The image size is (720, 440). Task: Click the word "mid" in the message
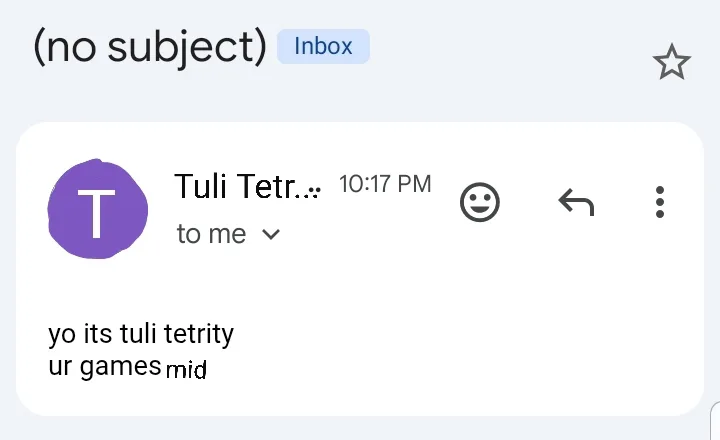pyautogui.click(x=186, y=371)
